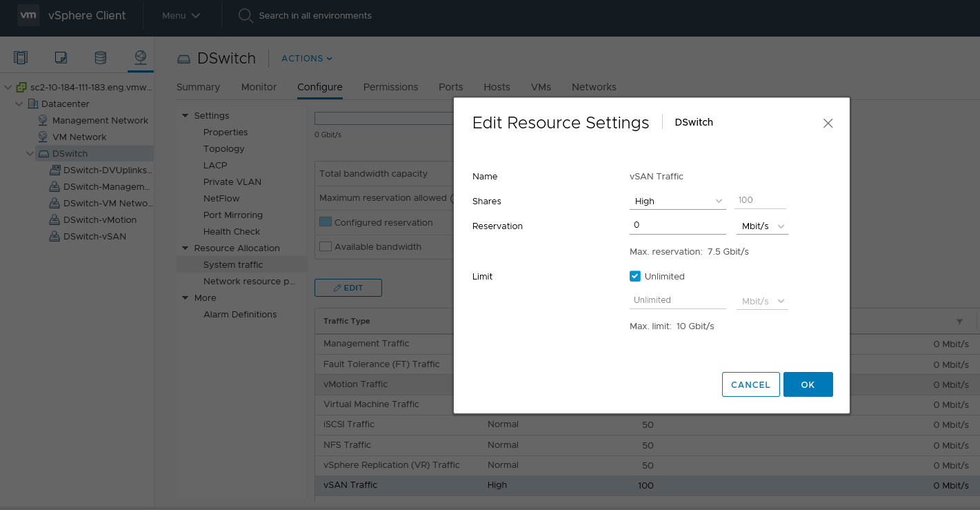Collapse the DSwitch tree node
This screenshot has height=510, width=980.
coord(30,153)
